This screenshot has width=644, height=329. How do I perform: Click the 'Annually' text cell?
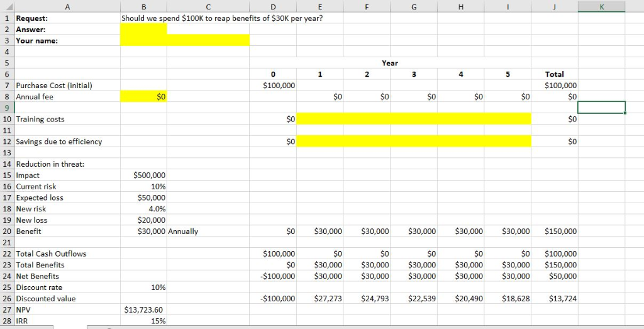coord(208,231)
